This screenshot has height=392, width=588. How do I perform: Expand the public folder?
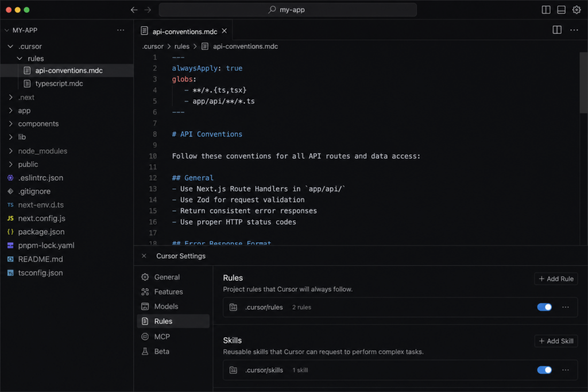[10, 165]
